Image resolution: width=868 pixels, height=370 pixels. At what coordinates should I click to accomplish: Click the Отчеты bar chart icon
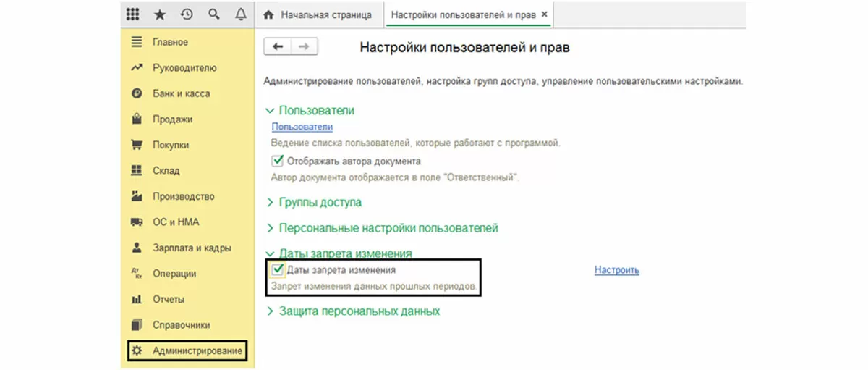(136, 299)
